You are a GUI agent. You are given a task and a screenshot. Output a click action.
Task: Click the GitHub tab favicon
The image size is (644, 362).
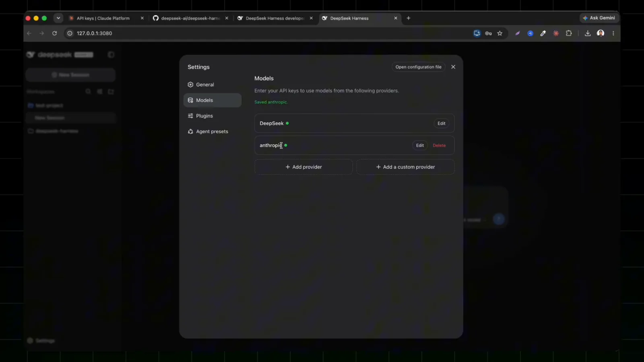tap(156, 18)
